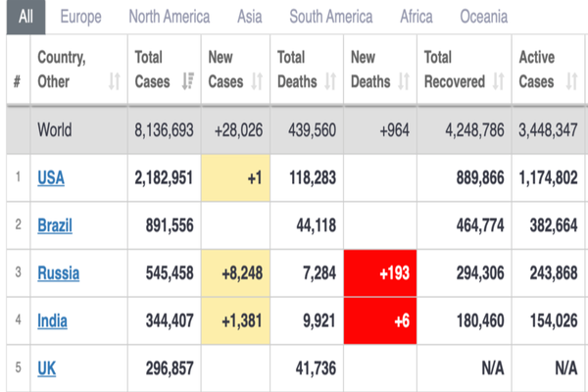Sort by New Deaths using its arrow icon
This screenshot has width=588, height=392.
[404, 82]
